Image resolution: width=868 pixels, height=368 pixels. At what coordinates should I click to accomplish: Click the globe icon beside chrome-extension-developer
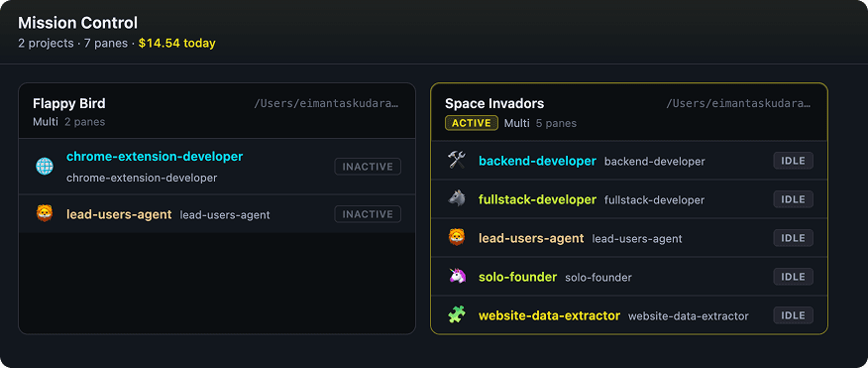(45, 167)
